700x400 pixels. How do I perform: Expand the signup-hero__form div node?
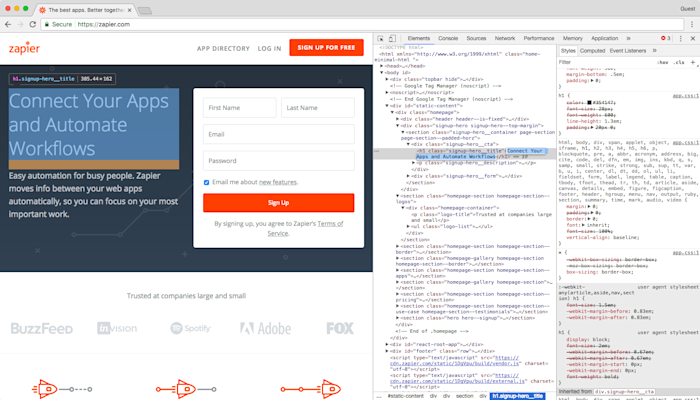point(408,176)
